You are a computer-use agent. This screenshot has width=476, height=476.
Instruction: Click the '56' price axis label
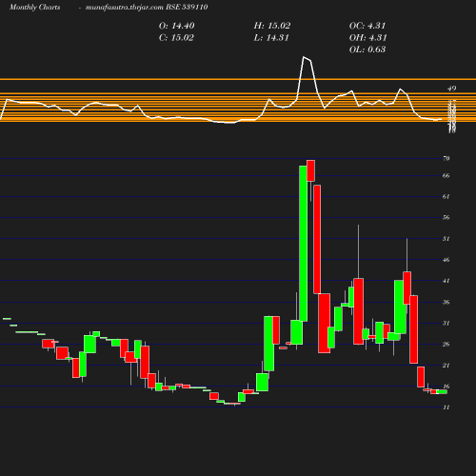click(446, 217)
